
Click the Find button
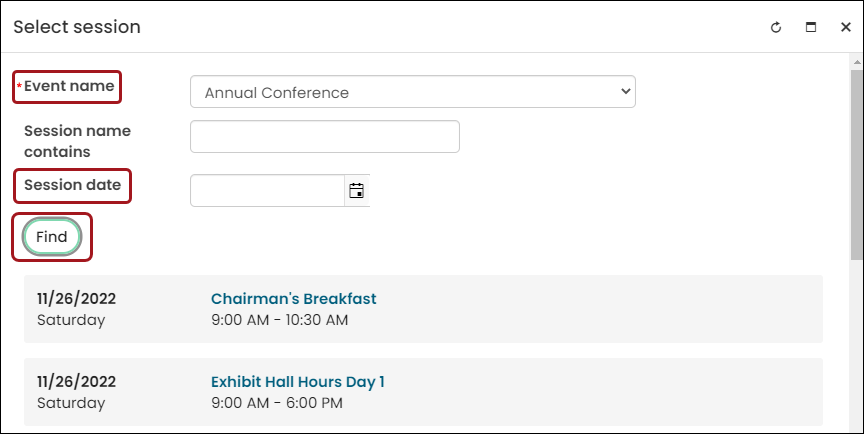(52, 237)
